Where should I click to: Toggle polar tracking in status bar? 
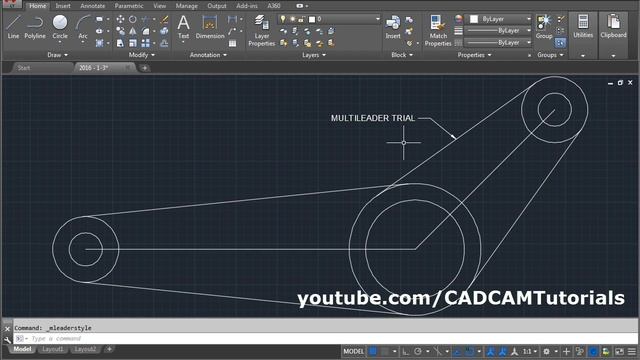coord(418,351)
